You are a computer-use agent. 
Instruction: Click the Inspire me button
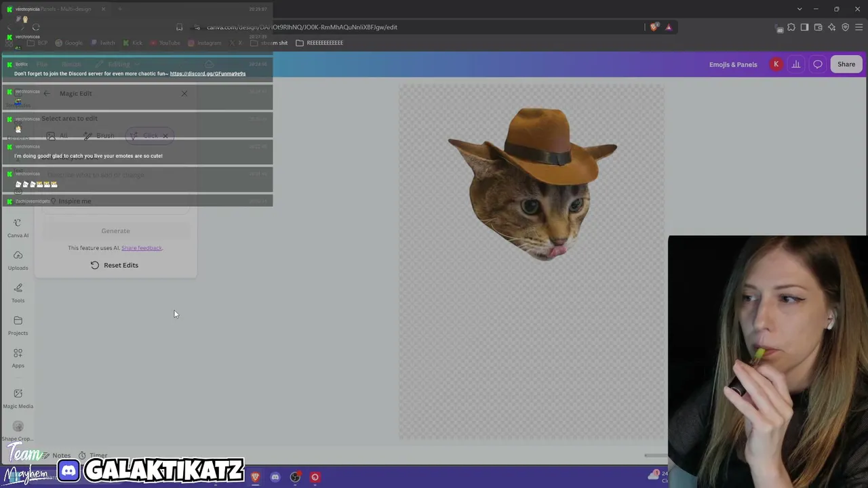pyautogui.click(x=71, y=201)
